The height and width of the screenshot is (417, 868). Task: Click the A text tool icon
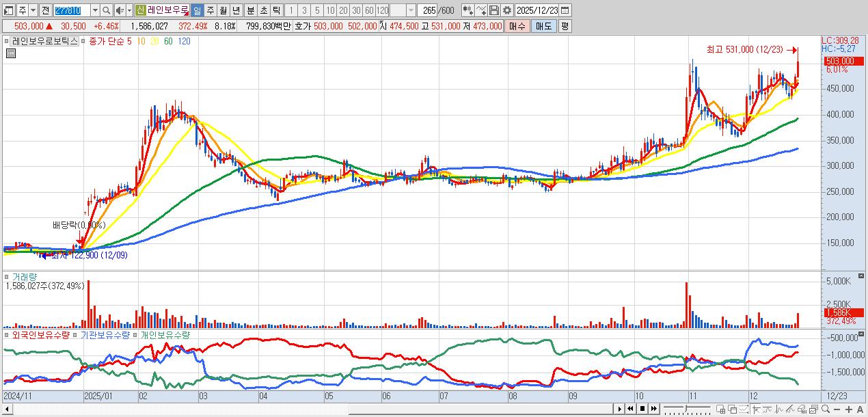(x=860, y=409)
